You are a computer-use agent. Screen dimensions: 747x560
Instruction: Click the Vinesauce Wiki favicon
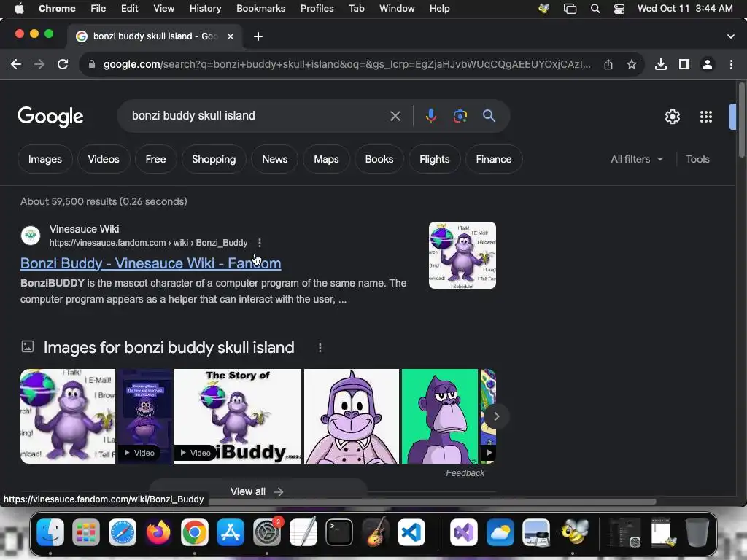tap(31, 236)
